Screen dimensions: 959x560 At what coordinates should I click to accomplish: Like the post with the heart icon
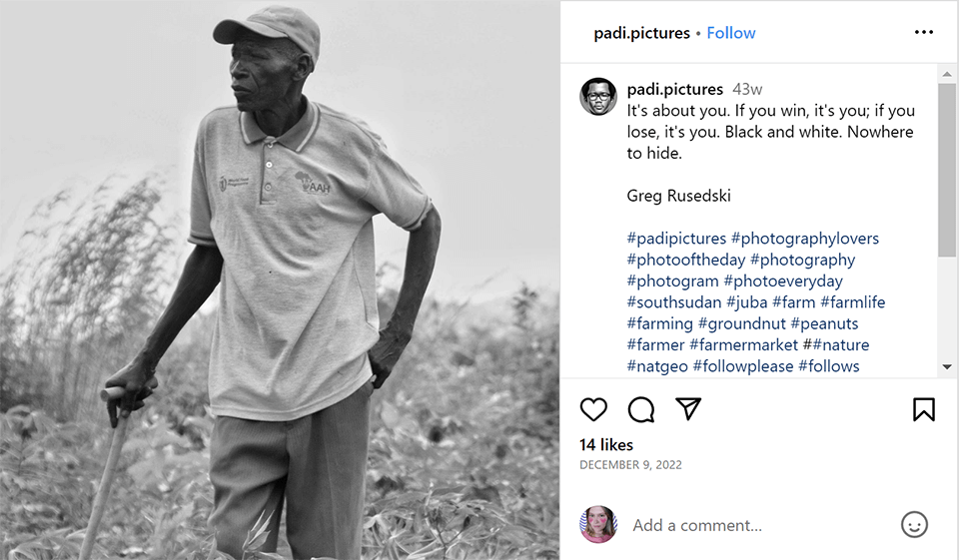[x=593, y=409]
